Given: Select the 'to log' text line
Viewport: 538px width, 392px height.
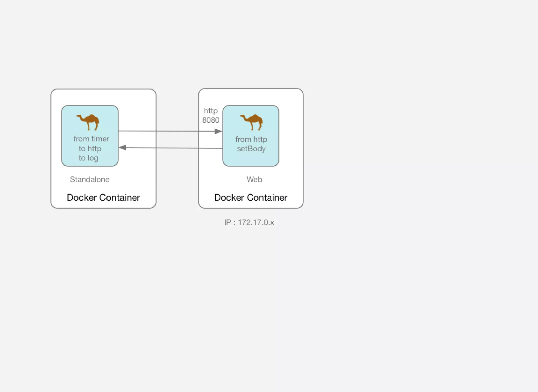Looking at the screenshot, I should 88,158.
